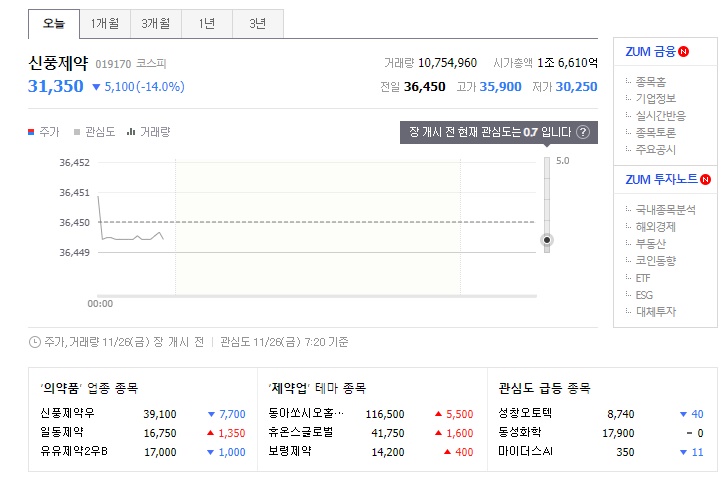Image resolution: width=727 pixels, height=478 pixels.
Task: Open 유유제약2우B stock row
Action: [x=74, y=451]
